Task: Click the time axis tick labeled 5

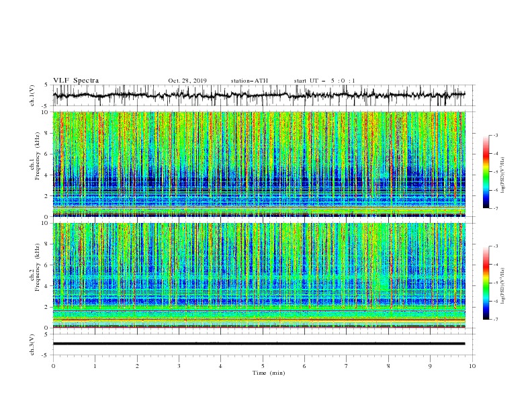Action: [x=263, y=366]
